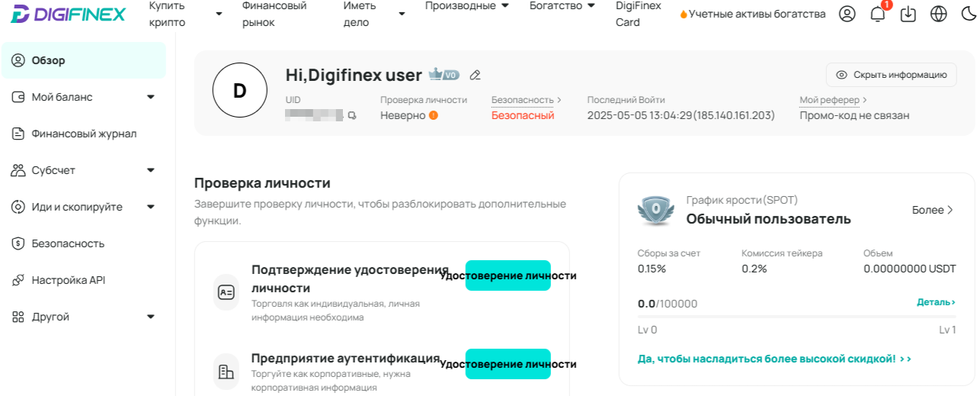This screenshot has height=396, width=980.
Task: Click Учетные активы богатства link
Action: tap(757, 14)
